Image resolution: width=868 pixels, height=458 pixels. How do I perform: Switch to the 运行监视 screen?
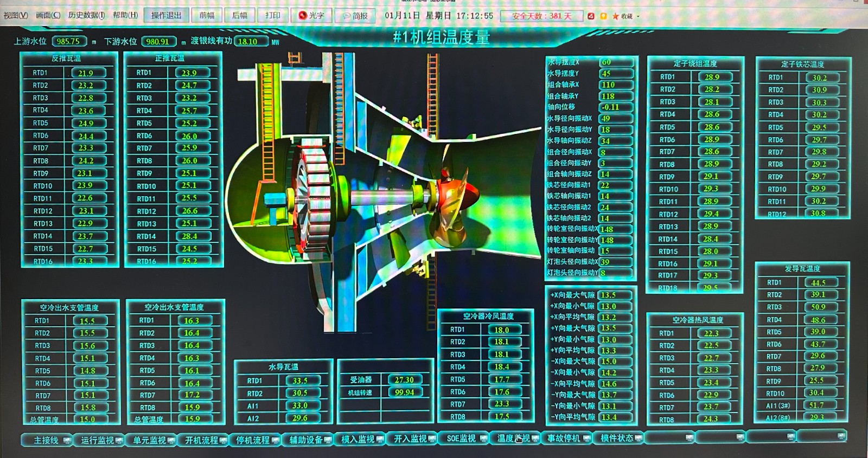point(97,440)
